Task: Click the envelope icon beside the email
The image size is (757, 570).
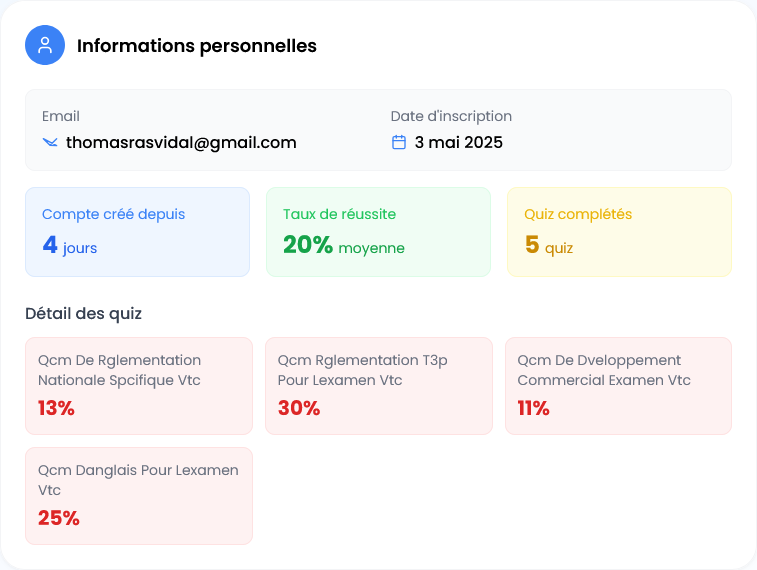Action: 50,142
